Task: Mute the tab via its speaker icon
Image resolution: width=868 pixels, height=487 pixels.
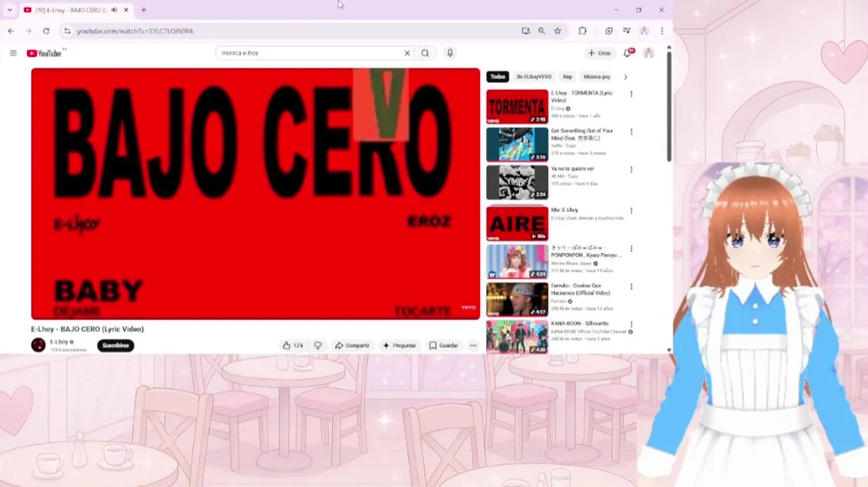Action: tap(114, 10)
